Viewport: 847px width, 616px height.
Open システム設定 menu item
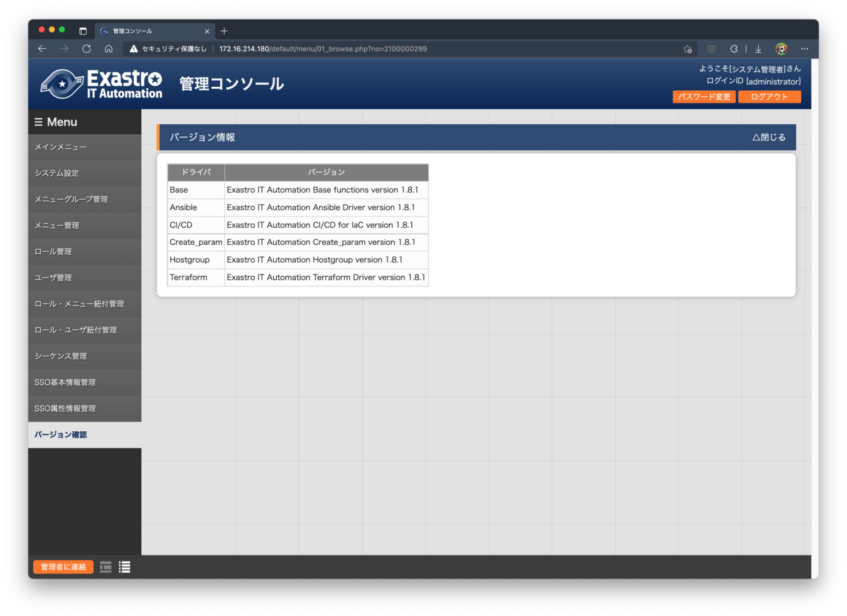point(85,174)
